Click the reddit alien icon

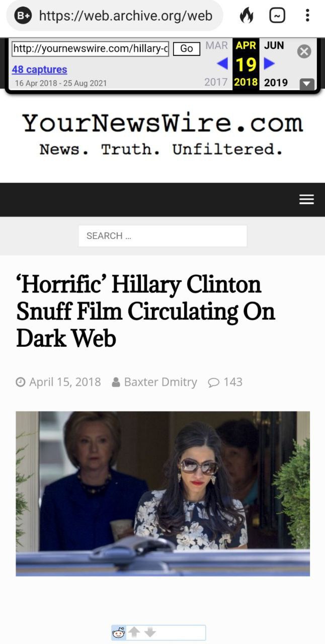tap(119, 633)
